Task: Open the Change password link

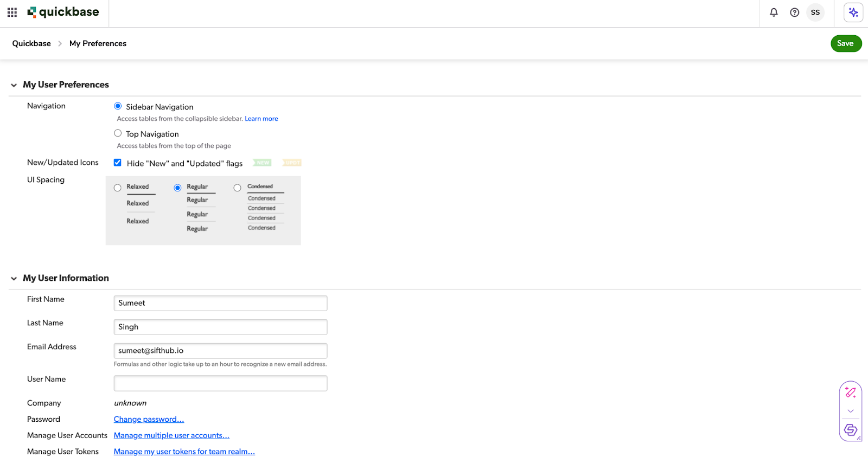Action: (149, 419)
